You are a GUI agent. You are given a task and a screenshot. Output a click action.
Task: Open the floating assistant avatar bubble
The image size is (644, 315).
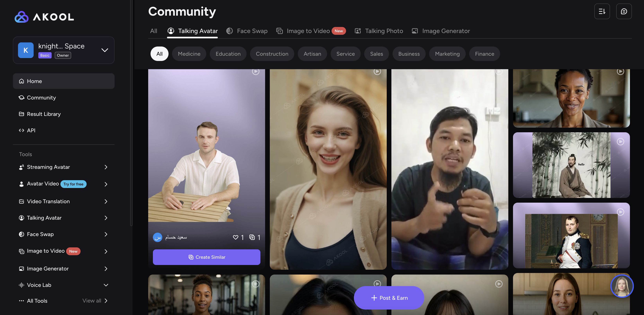pyautogui.click(x=622, y=286)
